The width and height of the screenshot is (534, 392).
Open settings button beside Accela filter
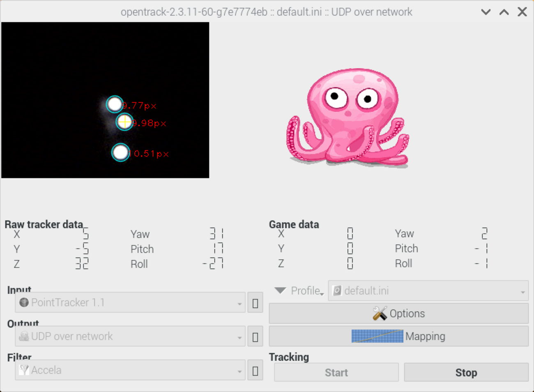point(255,370)
